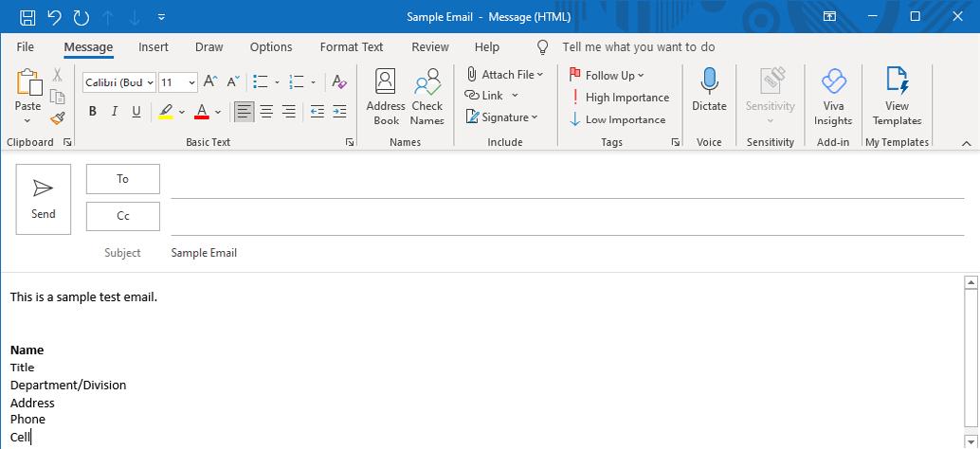
Task: Open the Format Text tab
Action: click(x=352, y=47)
